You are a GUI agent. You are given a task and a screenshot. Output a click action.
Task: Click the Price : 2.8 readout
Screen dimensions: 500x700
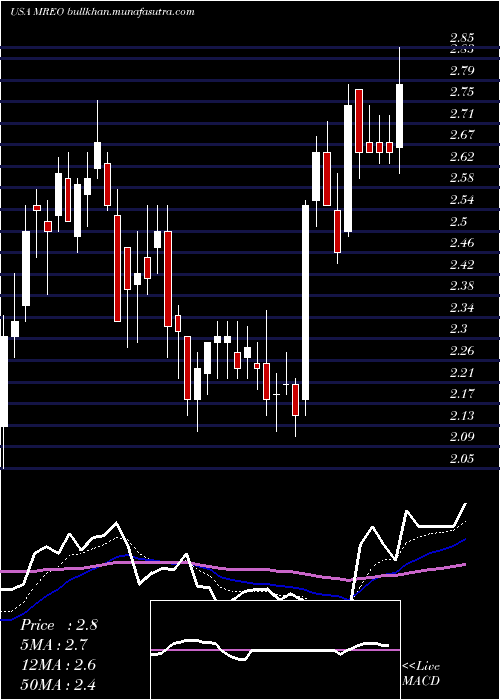tap(58, 625)
